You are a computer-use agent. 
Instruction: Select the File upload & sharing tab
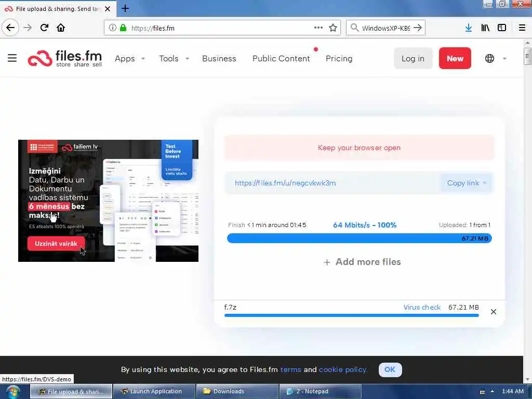(x=58, y=9)
